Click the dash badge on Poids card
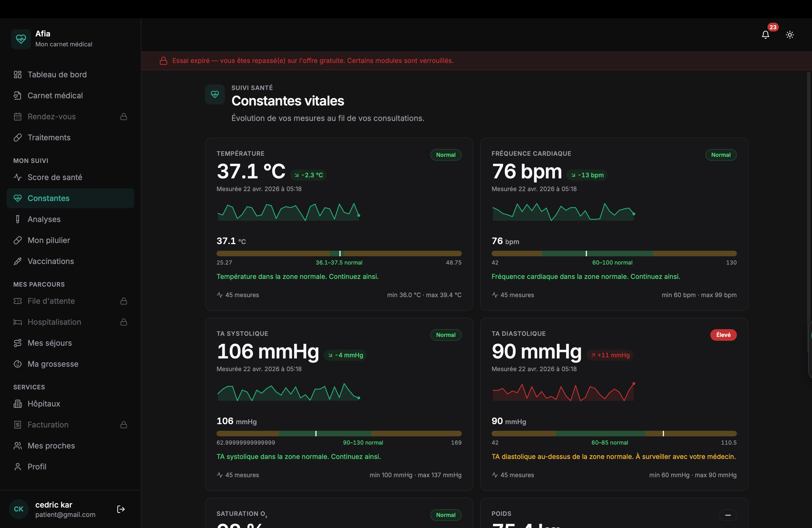The image size is (812, 528). (x=728, y=515)
